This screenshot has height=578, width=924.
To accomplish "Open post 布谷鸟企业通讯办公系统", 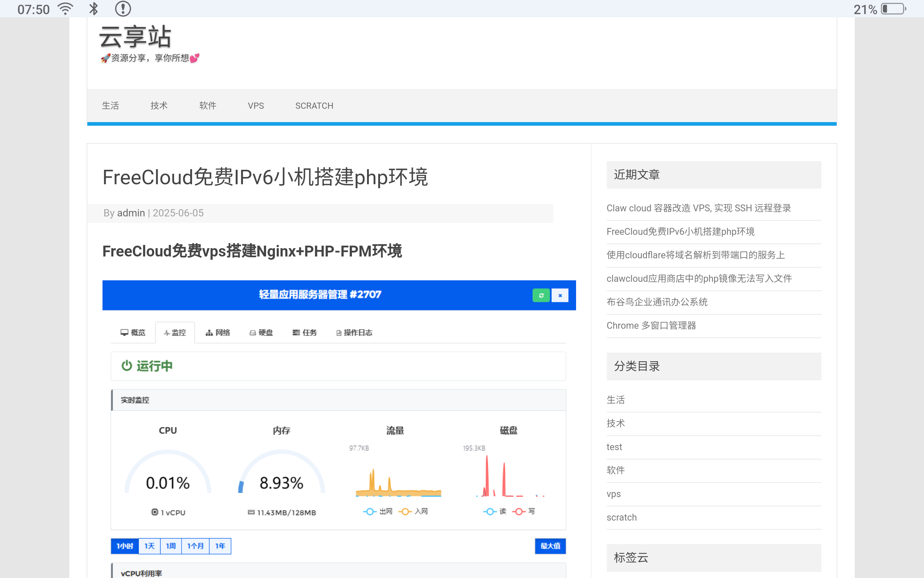I will pos(657,302).
